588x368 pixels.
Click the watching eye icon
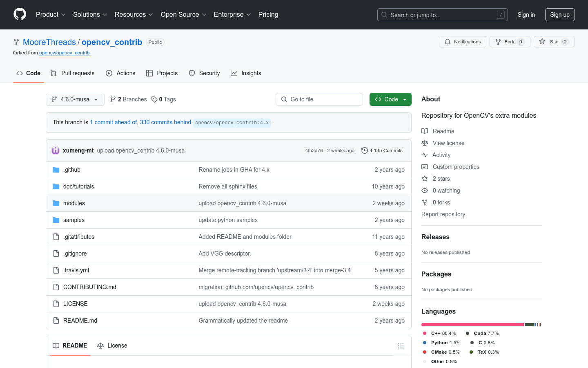pos(425,191)
